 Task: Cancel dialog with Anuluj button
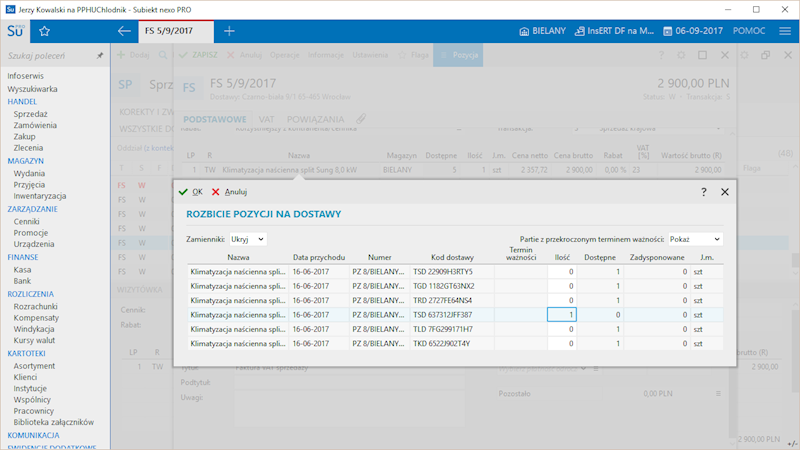[229, 192]
